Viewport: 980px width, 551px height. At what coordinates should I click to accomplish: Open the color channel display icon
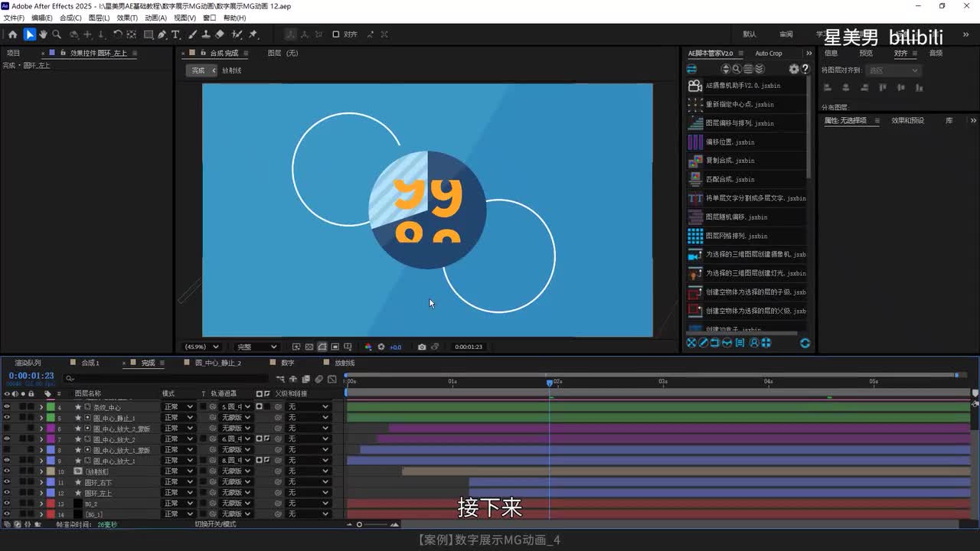(368, 347)
